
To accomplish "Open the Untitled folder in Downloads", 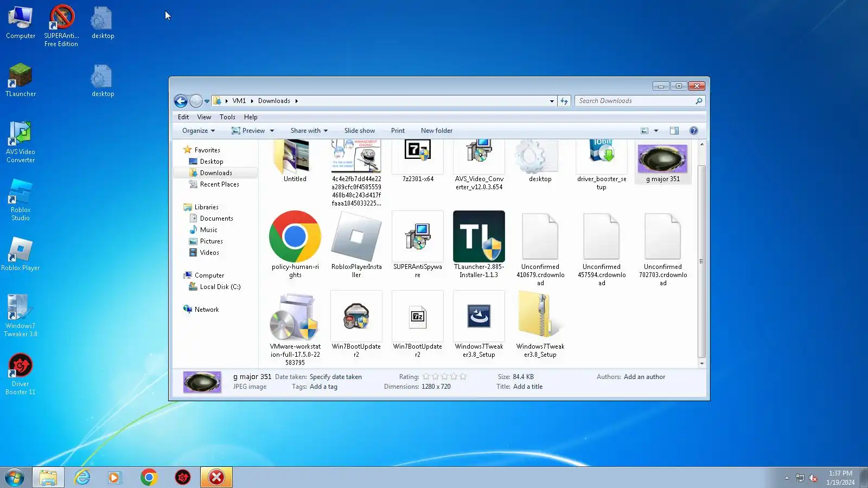I will point(295,161).
